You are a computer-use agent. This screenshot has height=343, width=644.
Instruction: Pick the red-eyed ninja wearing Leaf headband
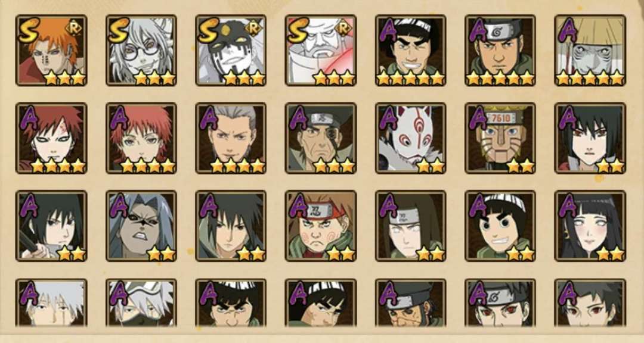500,303
